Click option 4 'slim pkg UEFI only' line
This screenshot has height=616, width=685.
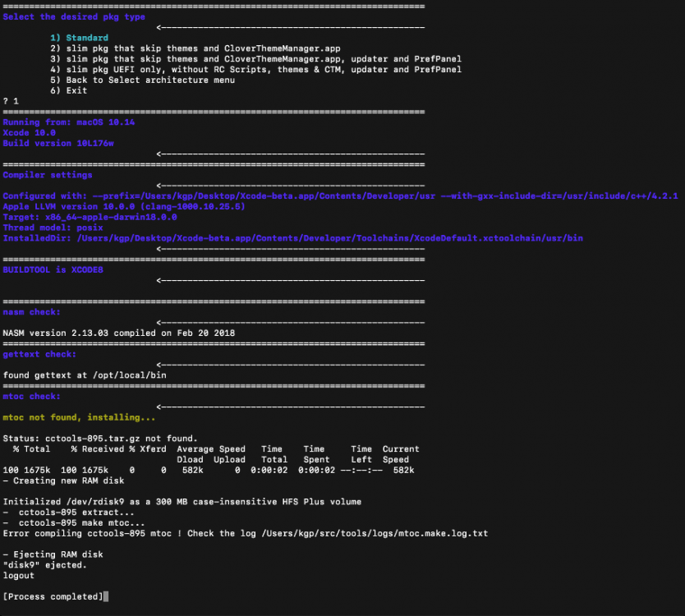tap(255, 70)
